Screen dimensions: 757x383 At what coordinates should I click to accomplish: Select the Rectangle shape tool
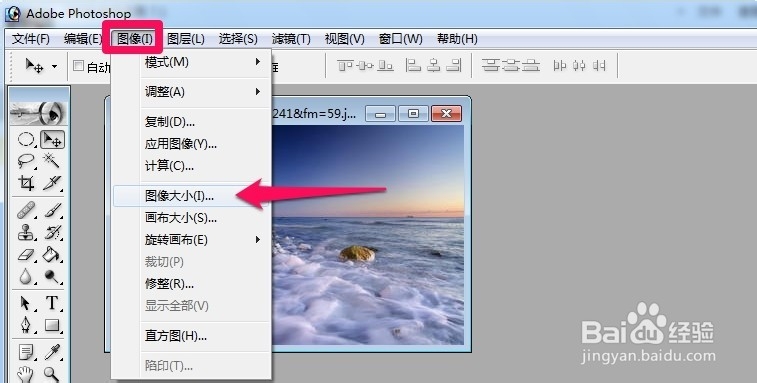[52, 325]
